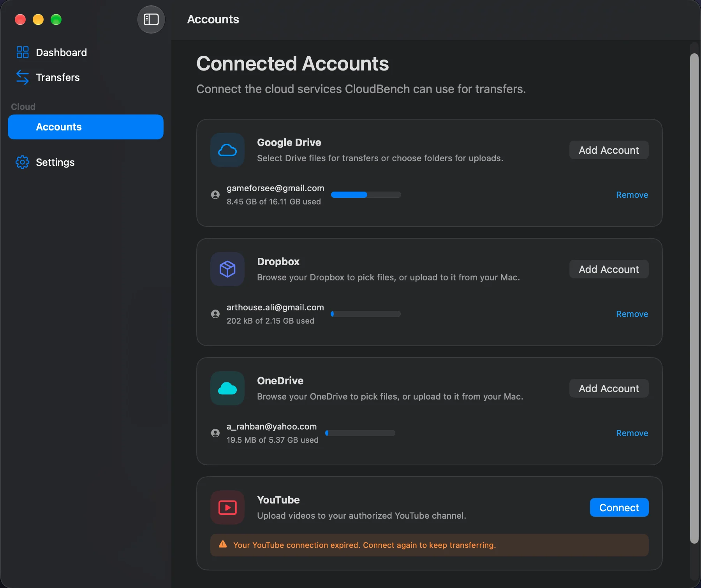Add a Google Drive account
Viewport: 701px width, 588px height.
click(x=609, y=150)
